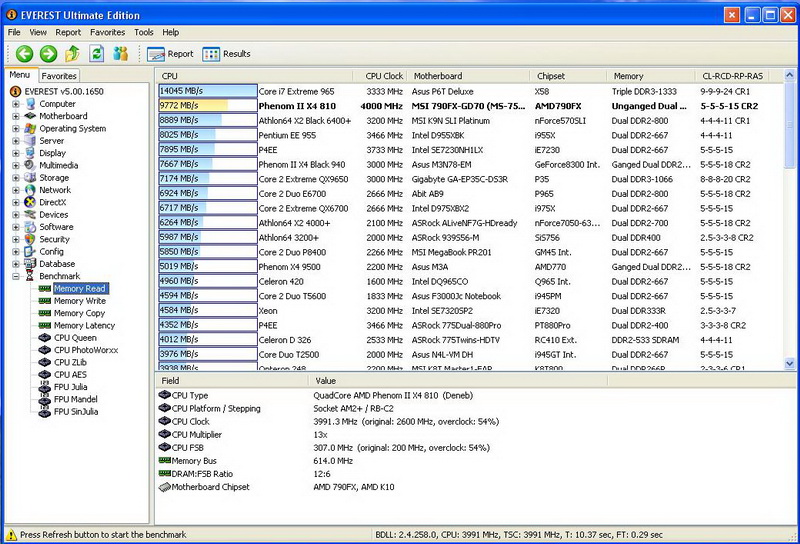Select the Software icon in tree

(30, 227)
